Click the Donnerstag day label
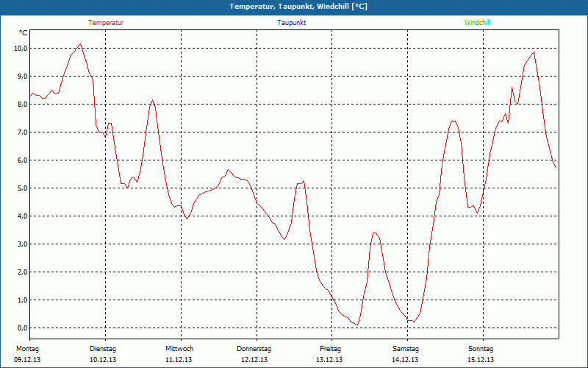The width and height of the screenshot is (588, 368). (x=254, y=349)
